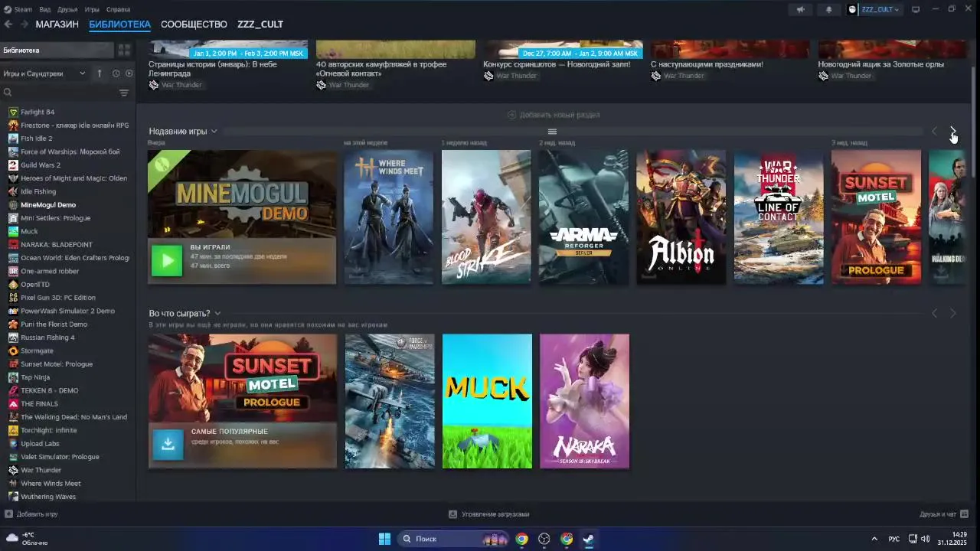Click the Farlight 84 game icon in the sidebar
Screen dimensions: 980x551
(13, 112)
